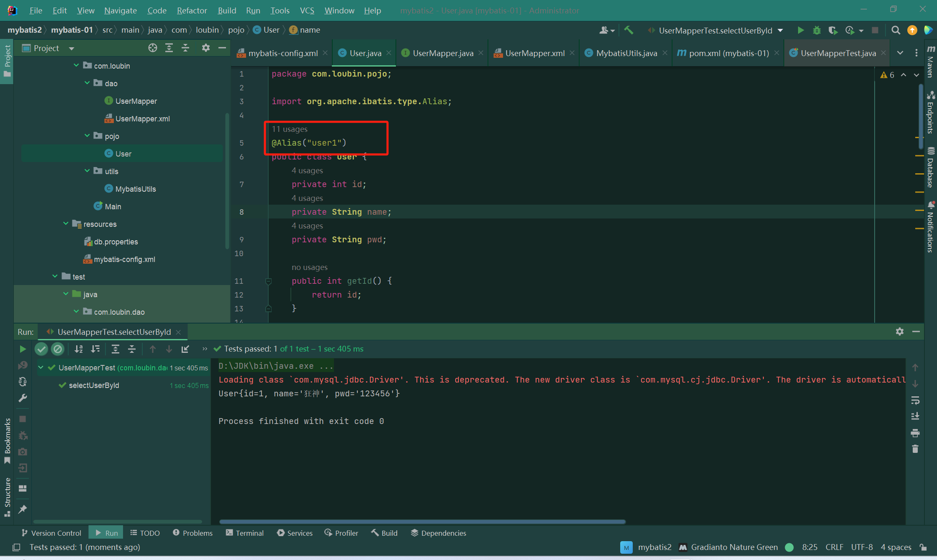This screenshot has width=937, height=560.
Task: Clear console with trash icon
Action: coord(915,449)
